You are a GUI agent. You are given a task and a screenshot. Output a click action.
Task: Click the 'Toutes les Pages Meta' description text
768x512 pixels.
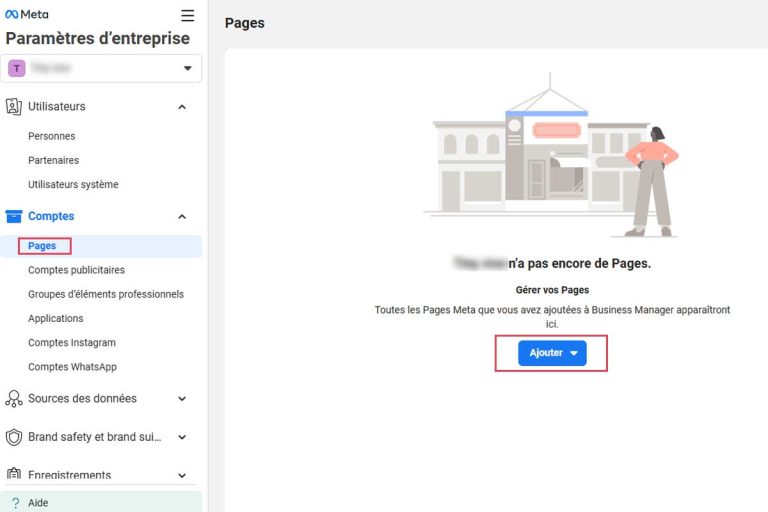pyautogui.click(x=552, y=317)
